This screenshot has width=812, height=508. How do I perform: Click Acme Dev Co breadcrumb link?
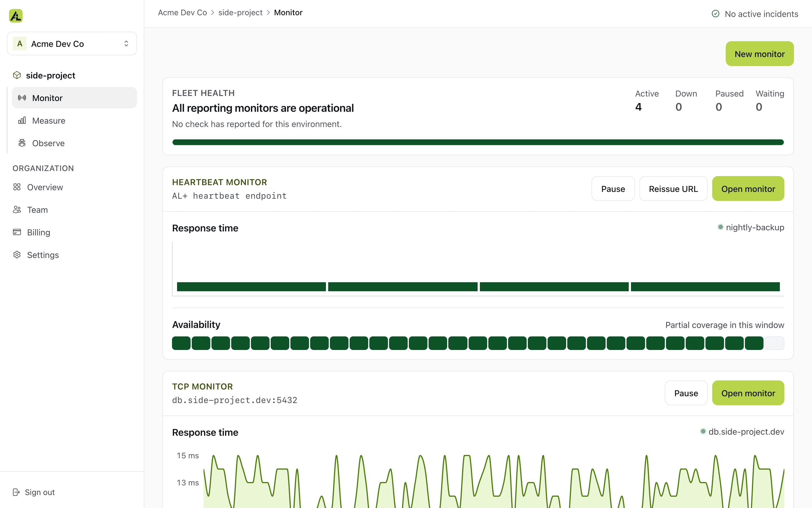[x=182, y=13]
